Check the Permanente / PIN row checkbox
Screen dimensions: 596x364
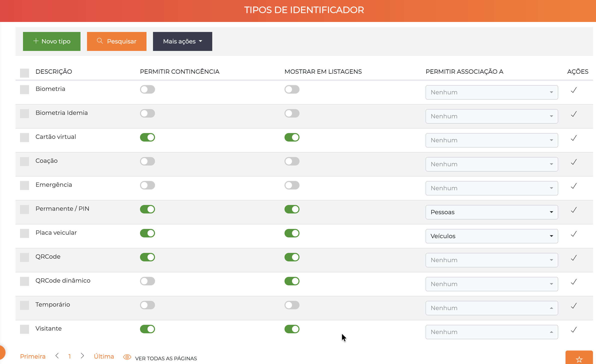point(24,209)
